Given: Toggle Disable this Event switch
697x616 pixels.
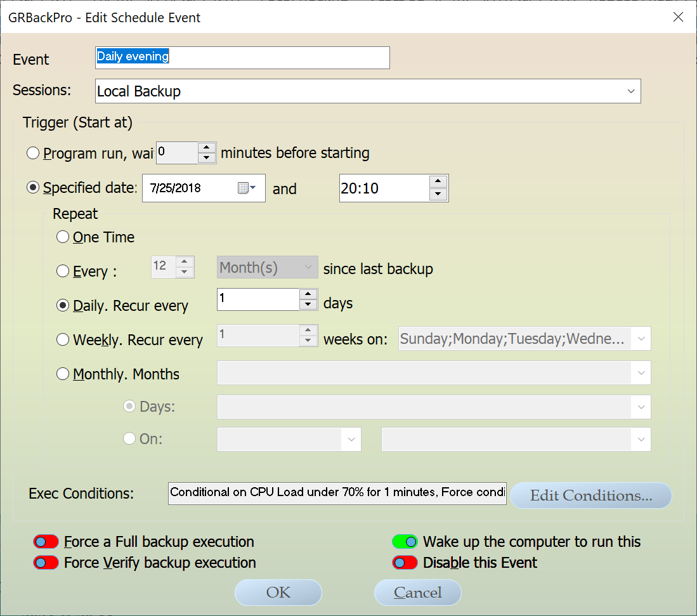Looking at the screenshot, I should [405, 563].
